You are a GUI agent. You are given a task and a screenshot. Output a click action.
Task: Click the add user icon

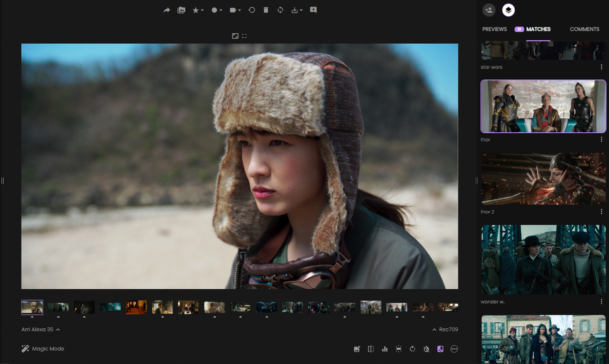point(489,10)
